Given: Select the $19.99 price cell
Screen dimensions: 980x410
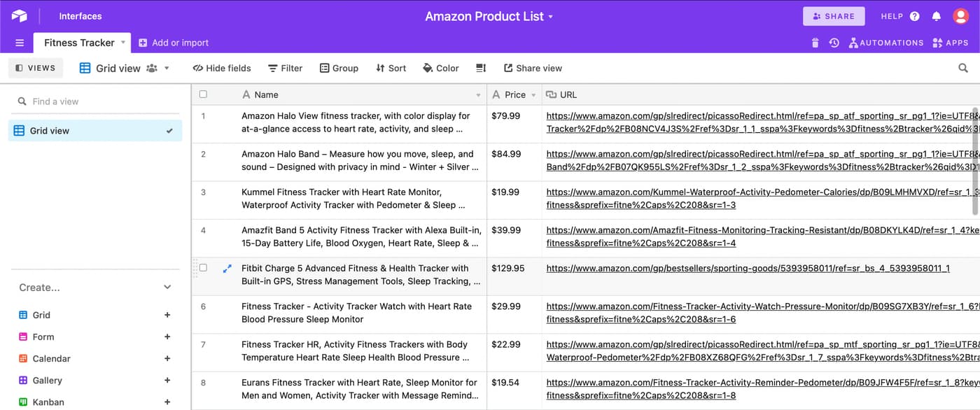Looking at the screenshot, I should coord(514,200).
